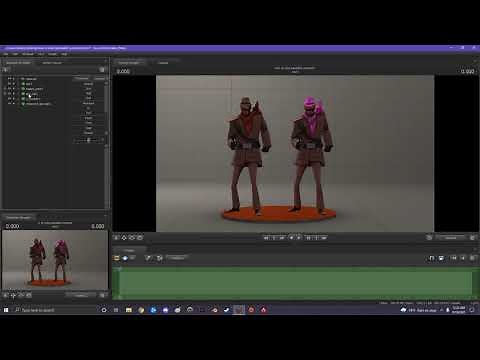
Task: Show hidden system tray icons chevron
Action: tap(441, 310)
